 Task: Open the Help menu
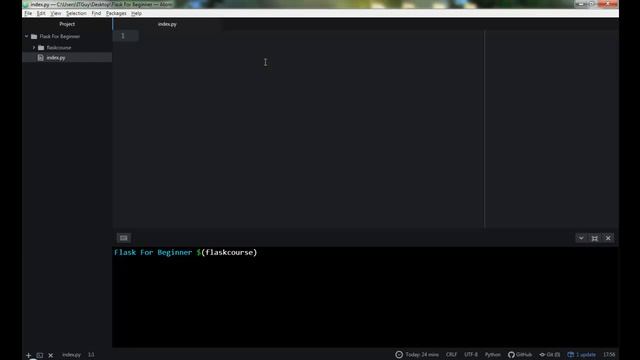[136, 13]
